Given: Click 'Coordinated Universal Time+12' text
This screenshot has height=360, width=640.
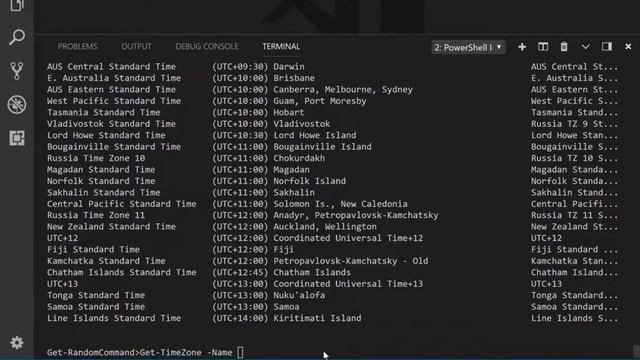Looking at the screenshot, I should (348, 238).
